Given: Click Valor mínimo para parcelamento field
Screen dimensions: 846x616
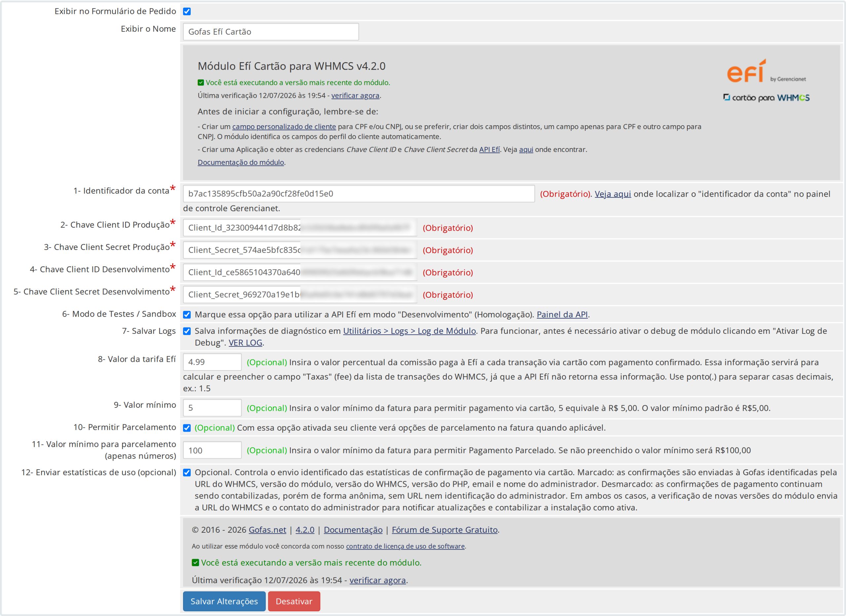Looking at the screenshot, I should (212, 450).
